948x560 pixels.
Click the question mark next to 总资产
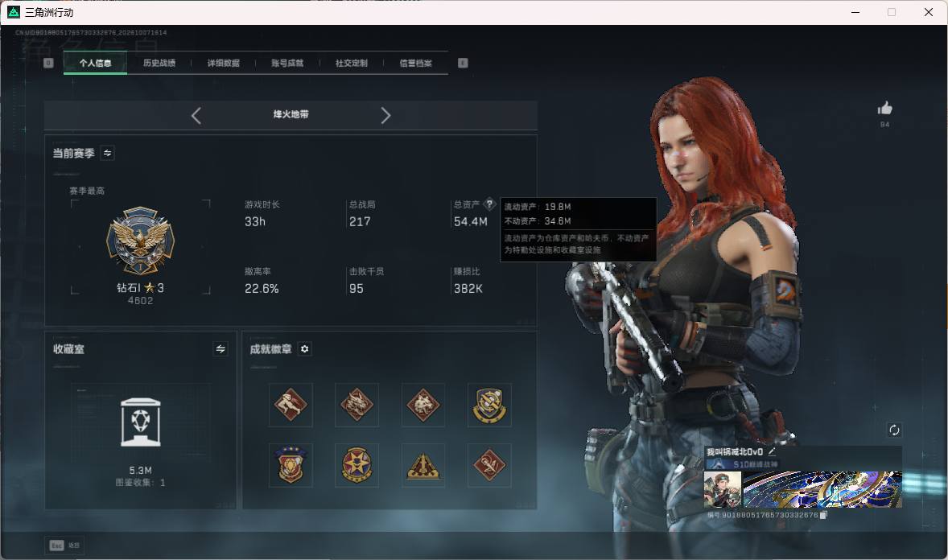click(x=490, y=204)
